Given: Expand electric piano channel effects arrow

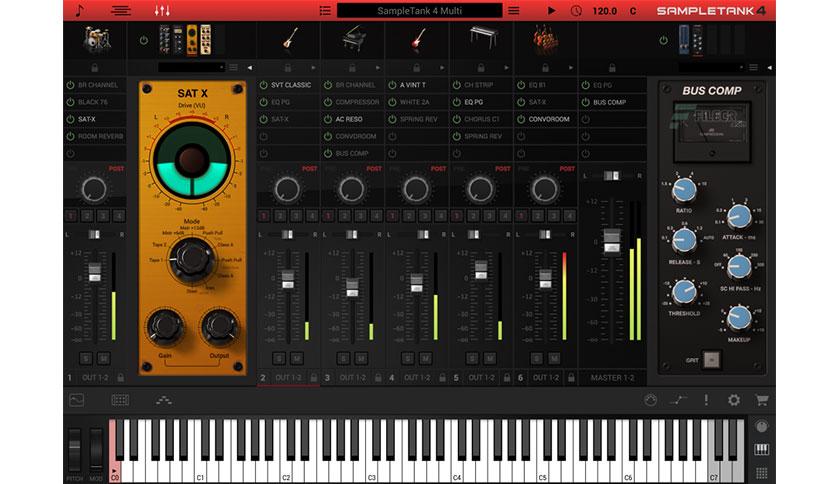Looking at the screenshot, I should point(507,68).
